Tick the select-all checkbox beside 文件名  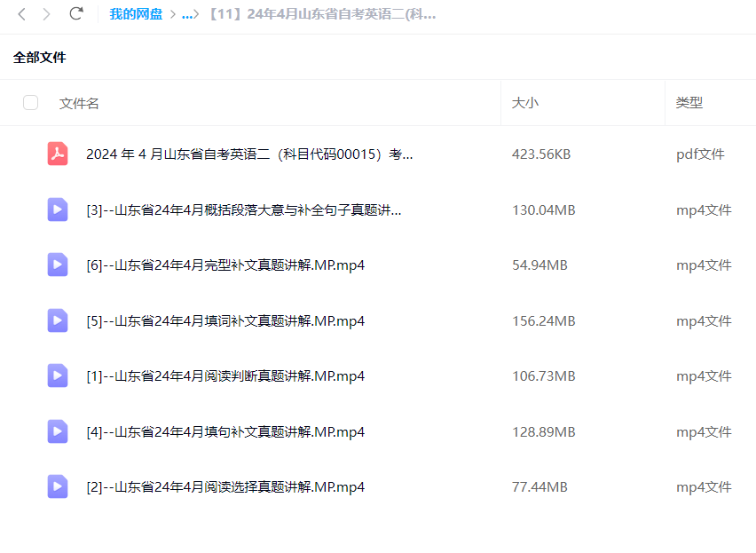[31, 103]
